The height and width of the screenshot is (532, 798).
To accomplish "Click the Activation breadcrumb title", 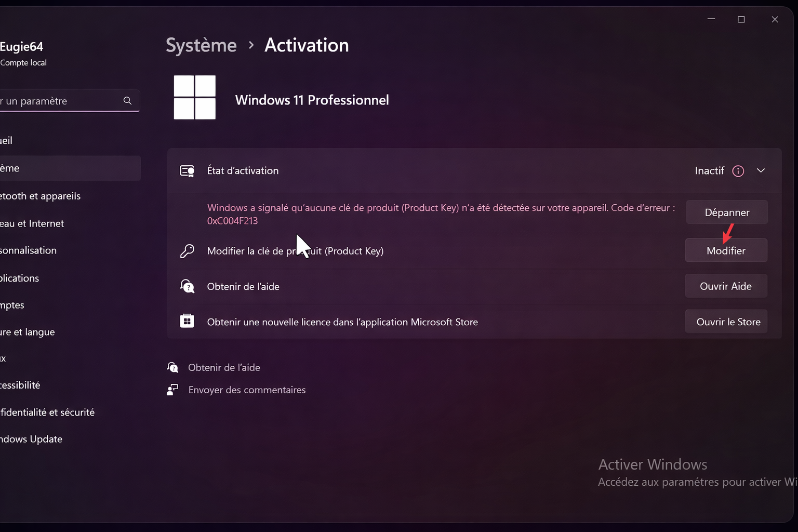I will (307, 45).
